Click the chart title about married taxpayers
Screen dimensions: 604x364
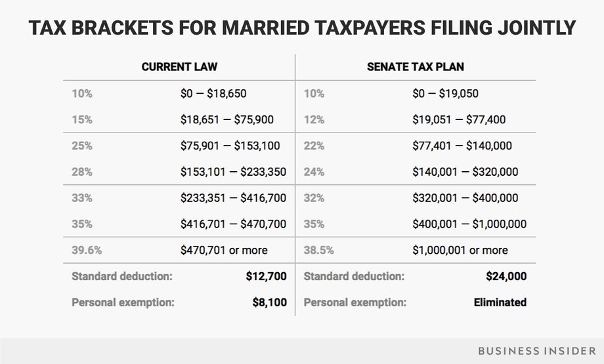[x=302, y=28]
